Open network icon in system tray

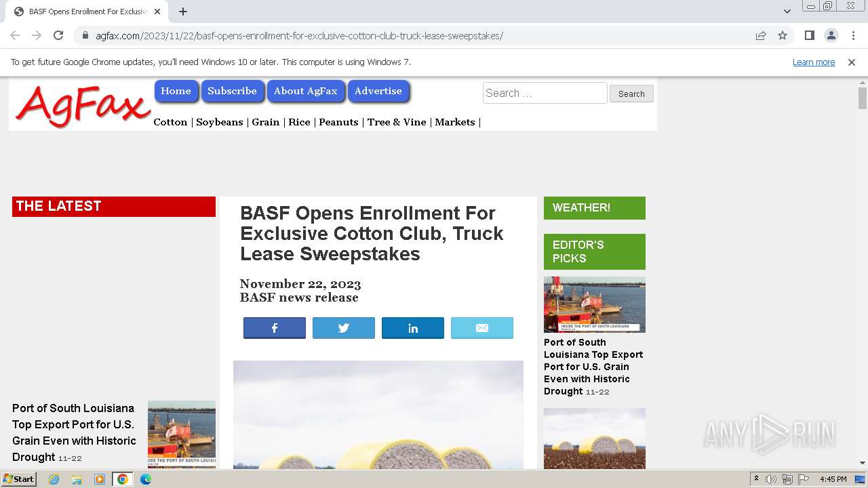pyautogui.click(x=787, y=479)
